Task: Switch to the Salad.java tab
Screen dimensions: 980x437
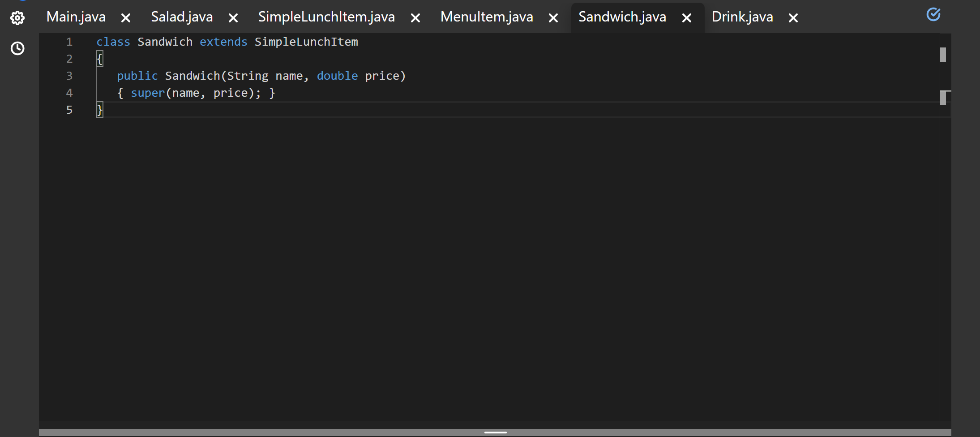Action: [x=181, y=17]
